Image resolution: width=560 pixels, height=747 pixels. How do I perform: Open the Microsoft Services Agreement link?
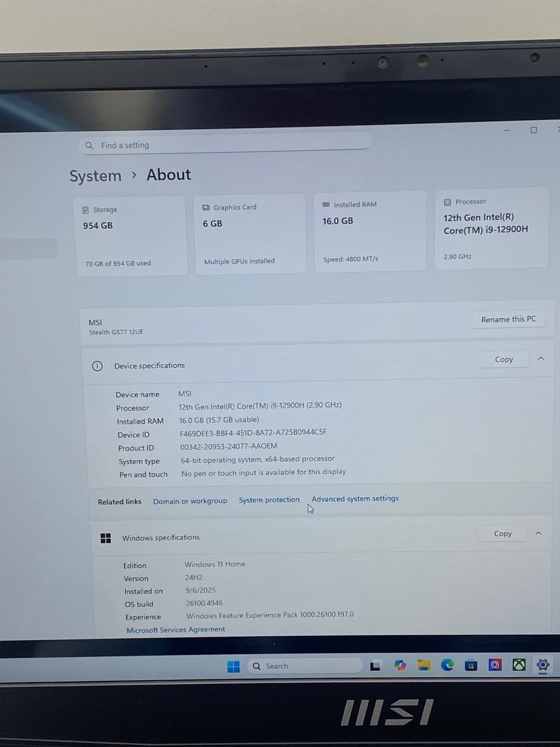click(x=176, y=630)
